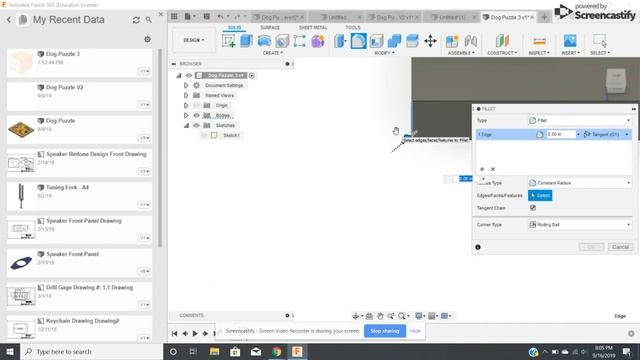Open the DESIGN workspace dropdown
The width and height of the screenshot is (640, 360).
194,40
